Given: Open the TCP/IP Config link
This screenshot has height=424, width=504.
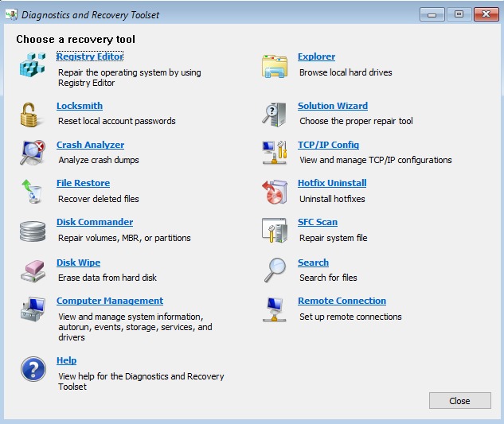Looking at the screenshot, I should 329,145.
